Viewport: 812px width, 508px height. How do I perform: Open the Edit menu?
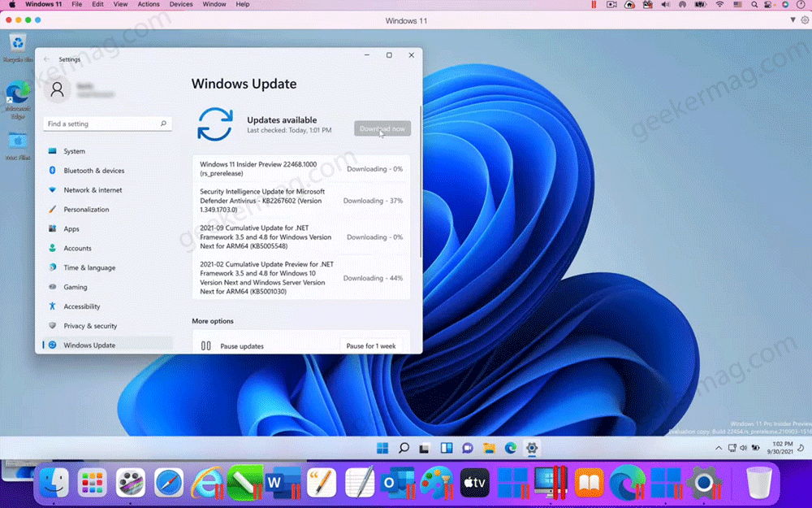[x=97, y=4]
